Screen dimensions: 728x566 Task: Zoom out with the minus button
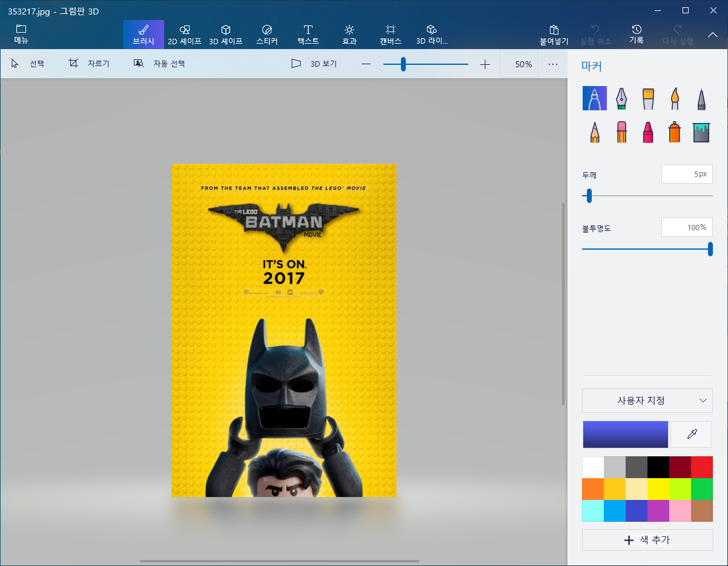tap(366, 64)
